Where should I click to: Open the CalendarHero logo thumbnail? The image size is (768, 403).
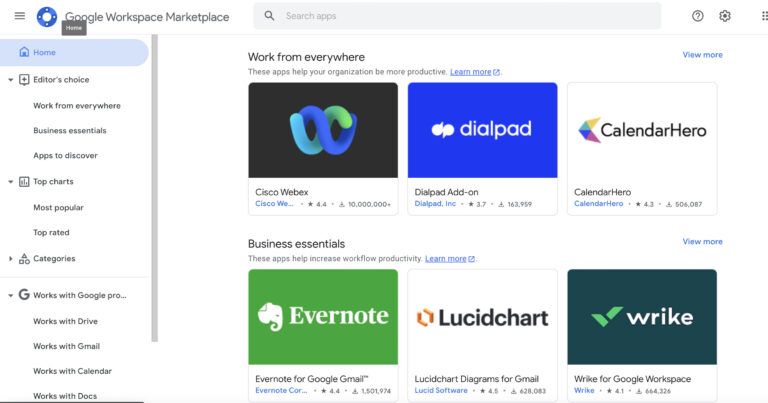click(x=642, y=130)
